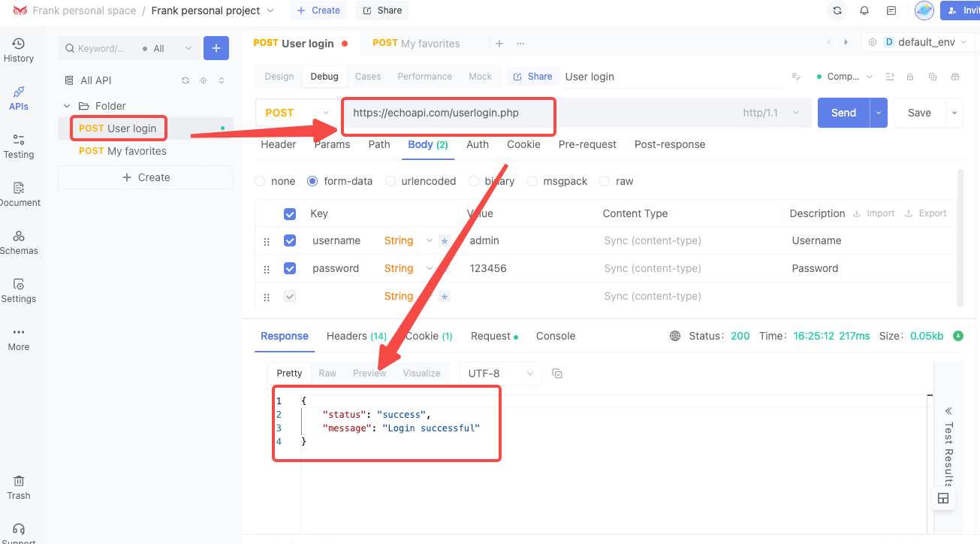Click the Send button
Screen dimensions: 980x544
[843, 113]
